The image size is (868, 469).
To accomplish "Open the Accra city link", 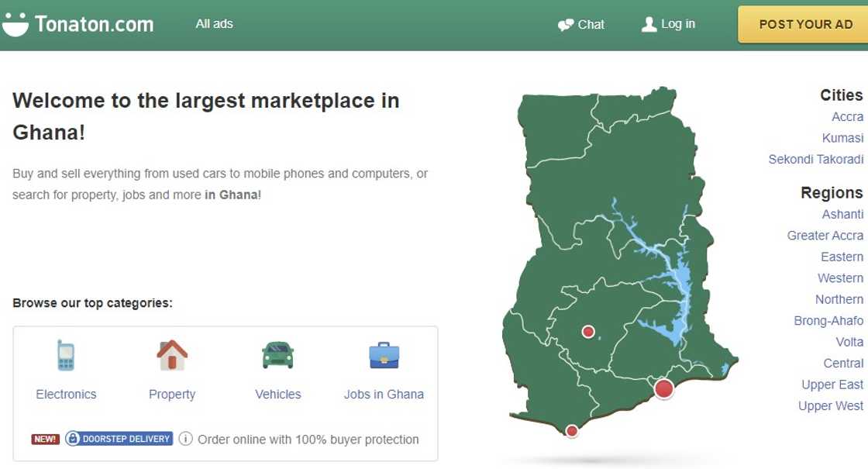I will 846,116.
